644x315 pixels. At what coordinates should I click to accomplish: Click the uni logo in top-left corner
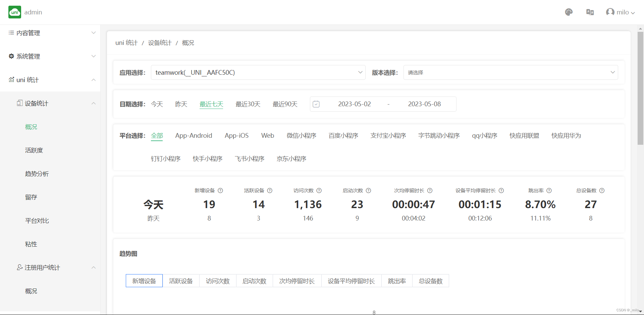(14, 12)
